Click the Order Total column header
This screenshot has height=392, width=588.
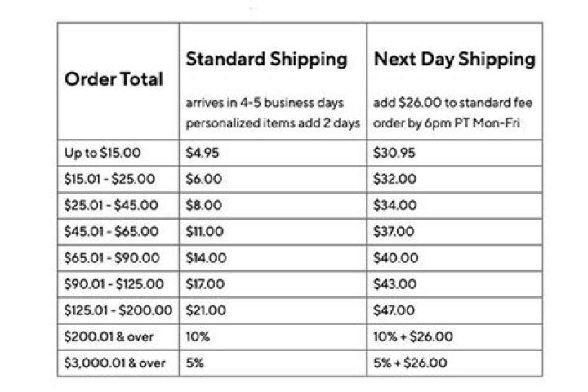114,79
